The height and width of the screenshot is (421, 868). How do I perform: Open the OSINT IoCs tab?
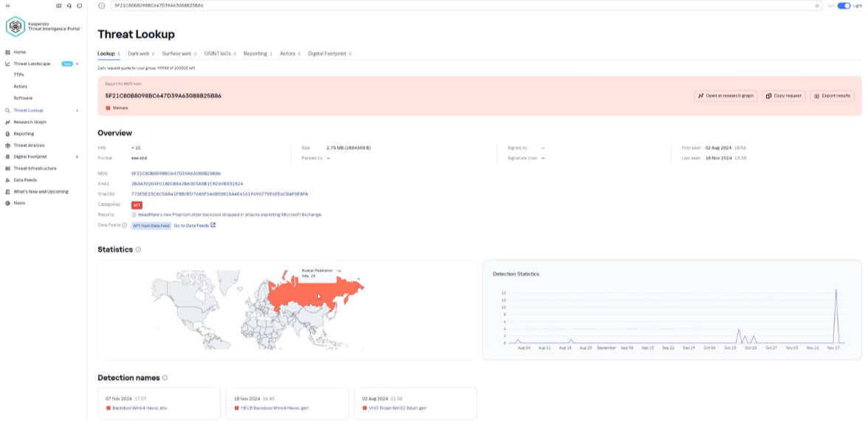(220, 54)
